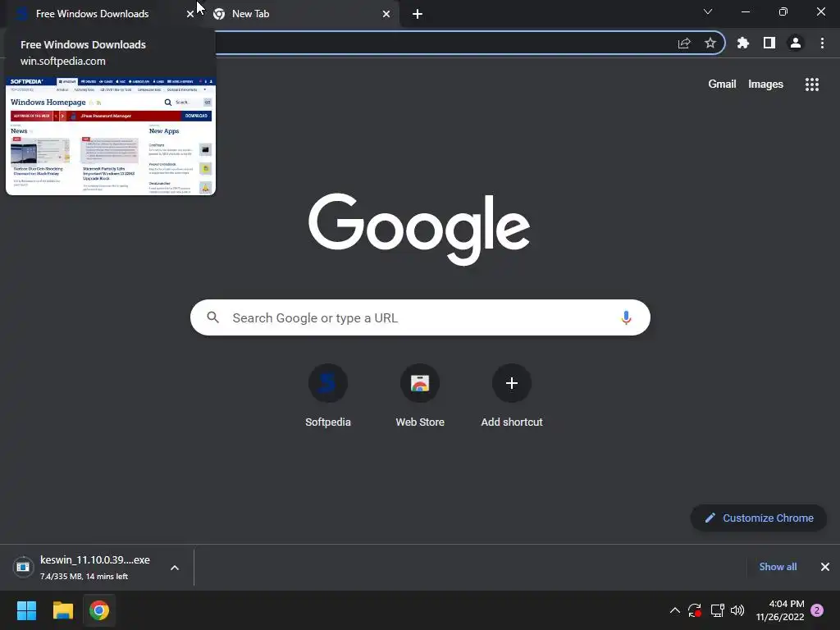Open File Explorer from the taskbar

point(62,610)
